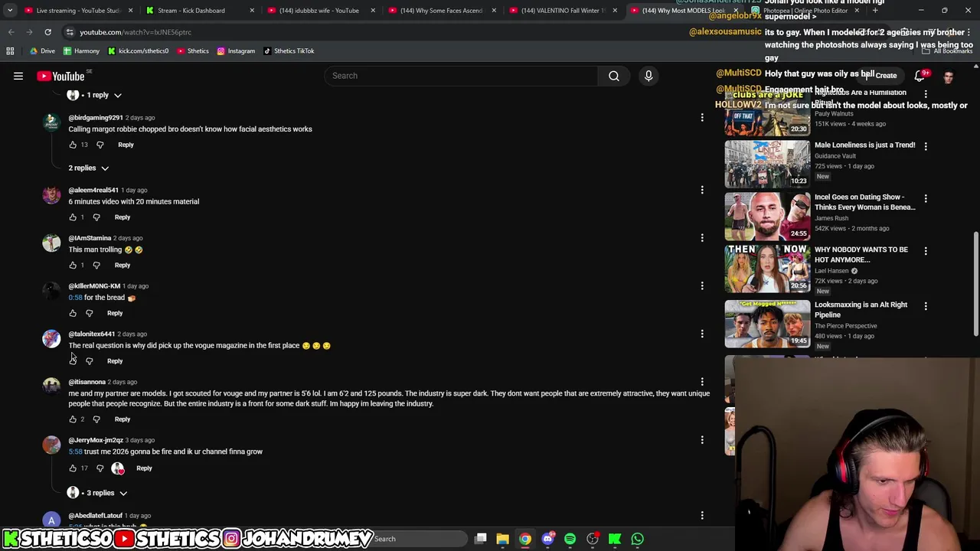Like the @killerM0NG-KM comment
980x551 pixels.
click(73, 313)
